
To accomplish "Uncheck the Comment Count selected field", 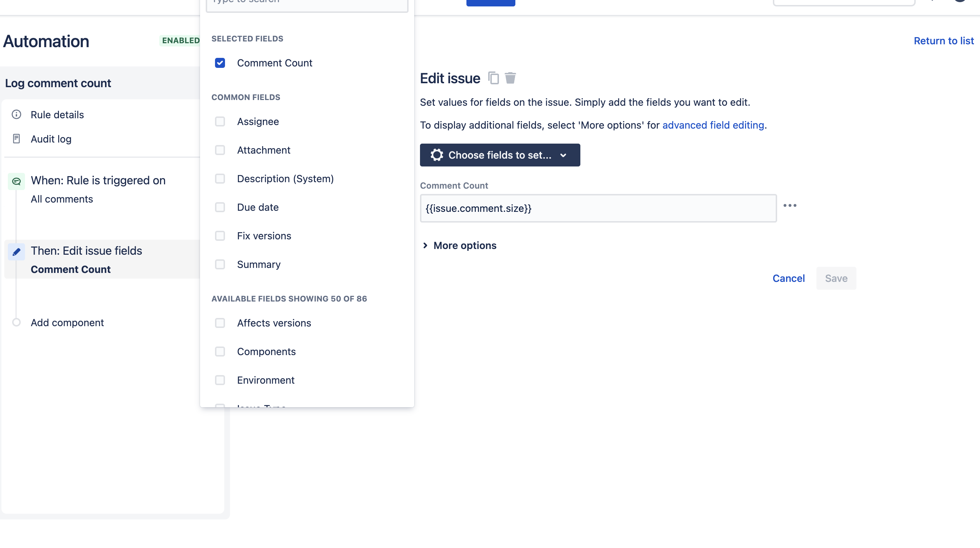I will (x=220, y=63).
